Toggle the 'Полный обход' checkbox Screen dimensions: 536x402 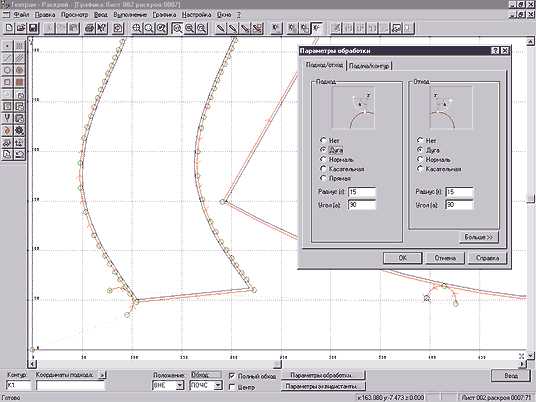click(x=232, y=376)
